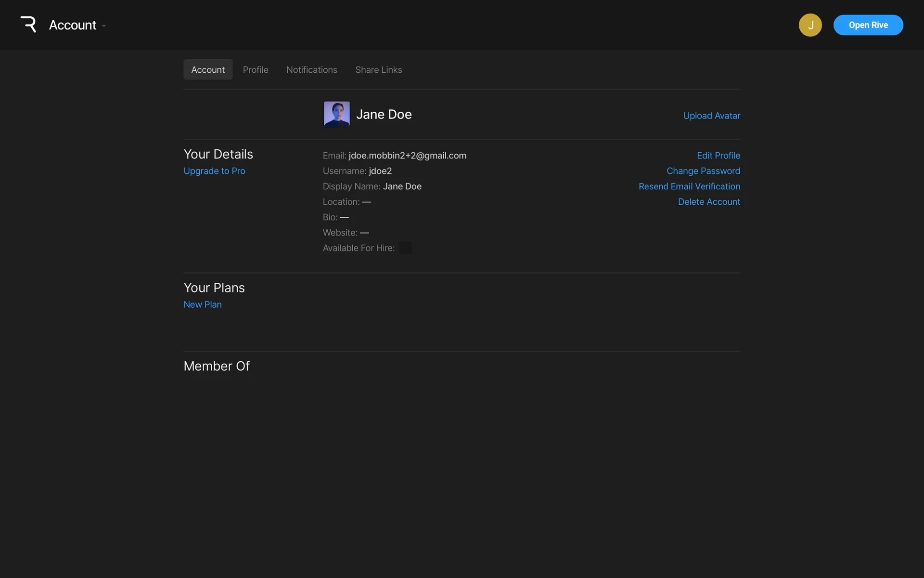Switch to the Profile tab
The width and height of the screenshot is (924, 578).
tap(255, 70)
